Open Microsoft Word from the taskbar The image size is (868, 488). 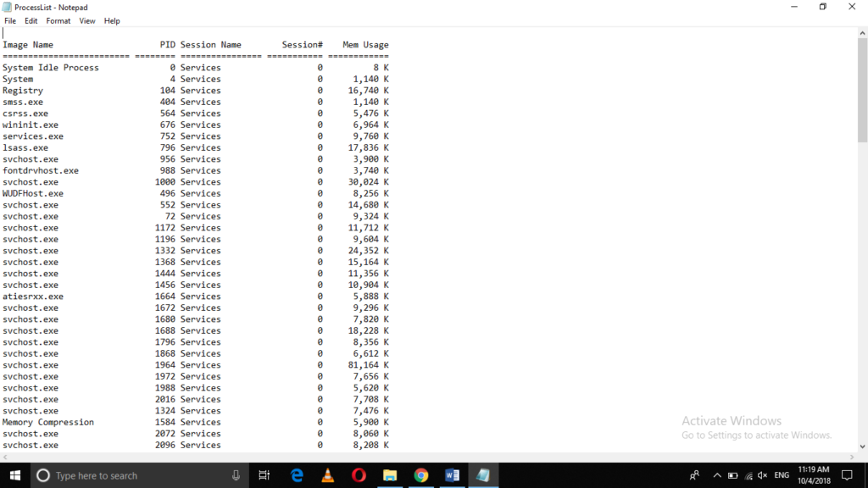tap(452, 474)
